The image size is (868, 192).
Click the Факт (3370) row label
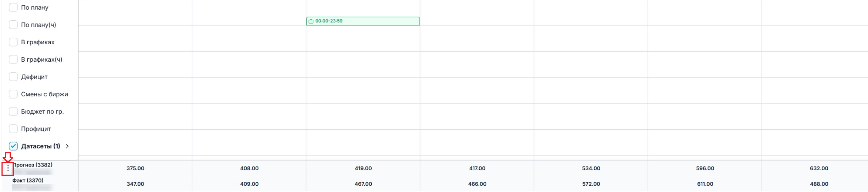click(x=28, y=181)
